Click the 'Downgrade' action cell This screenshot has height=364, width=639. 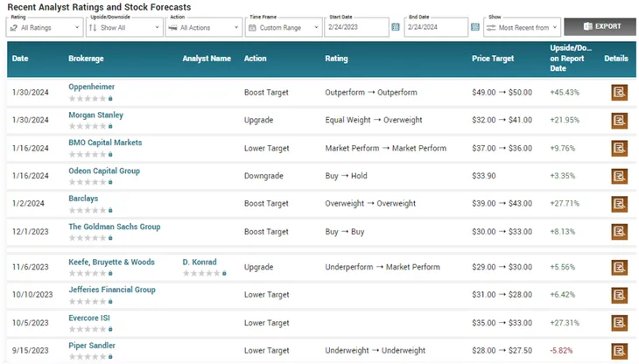click(263, 176)
